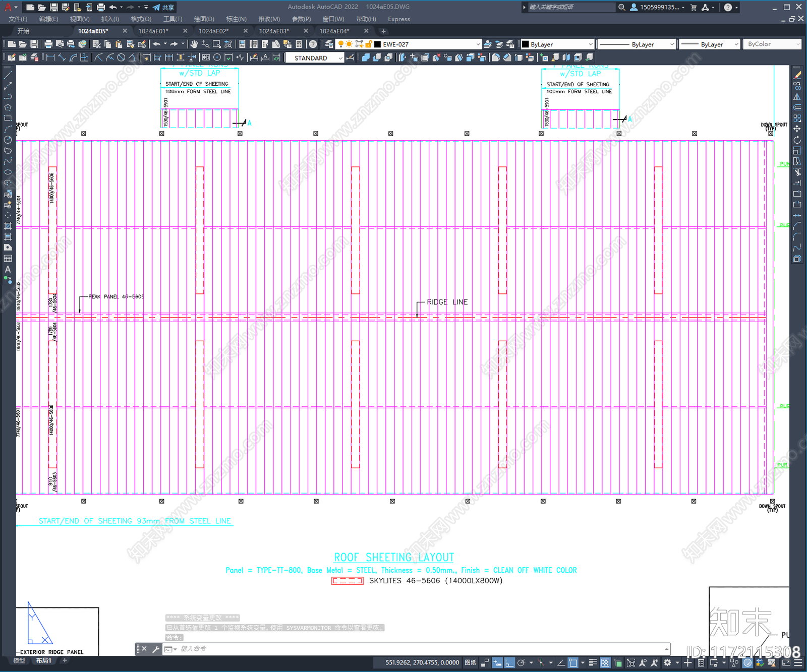Click the status bar customization menu button
The width and height of the screenshot is (807, 672).
799,662
